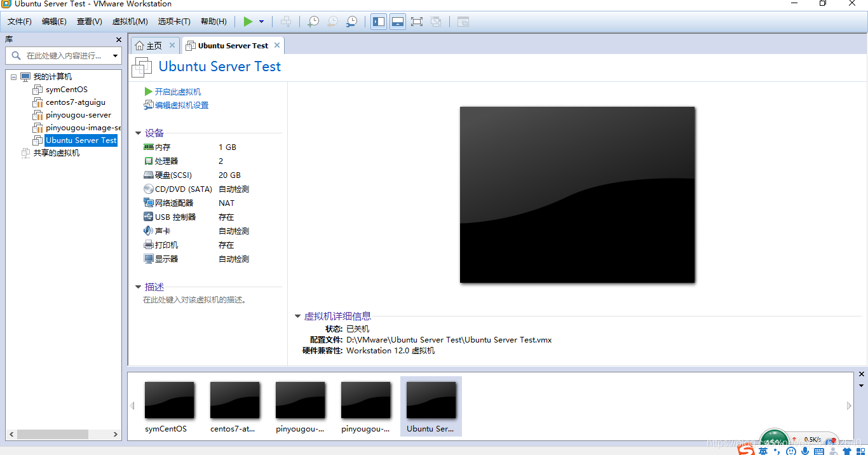Collapse the 设备 devices section
Viewport: 868px width, 455px height.
click(x=138, y=133)
